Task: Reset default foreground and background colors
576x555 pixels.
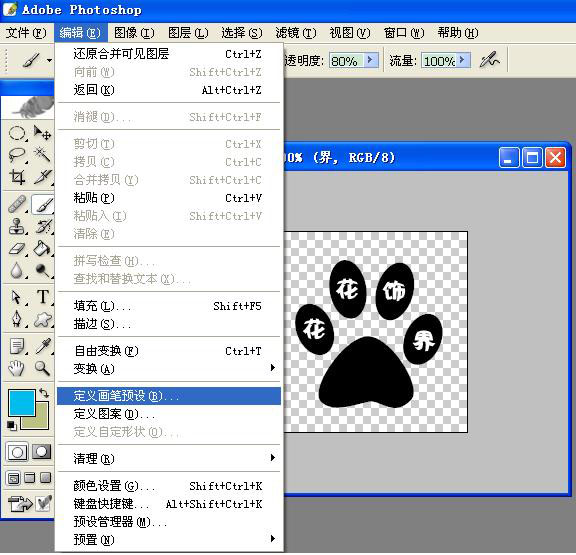Action: (x=12, y=426)
